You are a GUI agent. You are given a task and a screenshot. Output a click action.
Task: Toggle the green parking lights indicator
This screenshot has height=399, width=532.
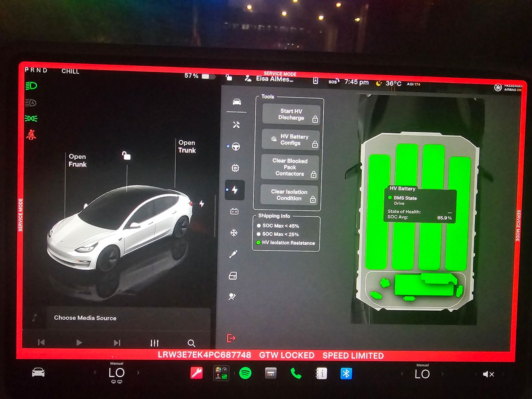31,118
